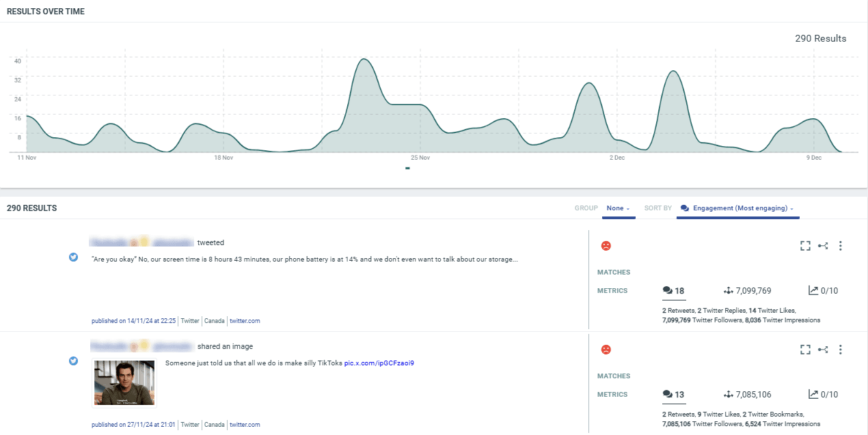
Task: Click the 290 RESULTS heading
Action: coord(31,208)
